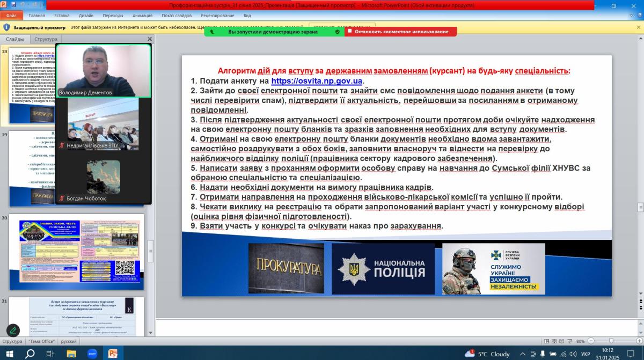Start Slide Show from status bar icon
The image size is (644, 360).
(569, 341)
